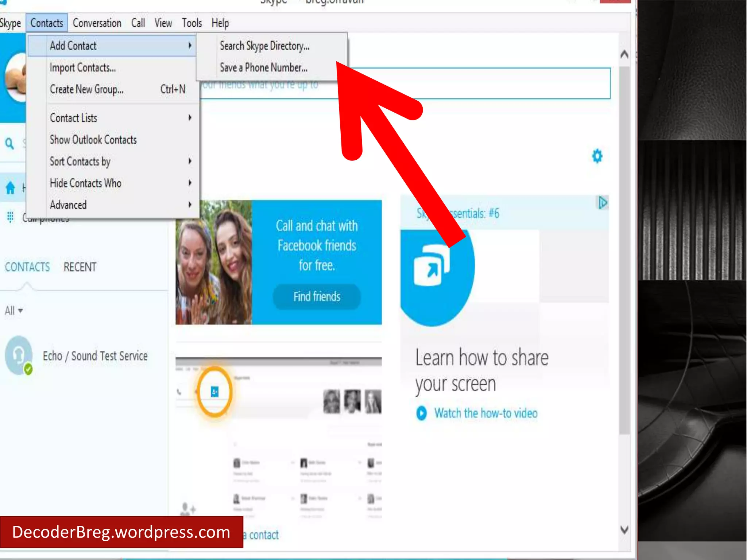Click the add contact tutorial thumbnail

(x=279, y=437)
